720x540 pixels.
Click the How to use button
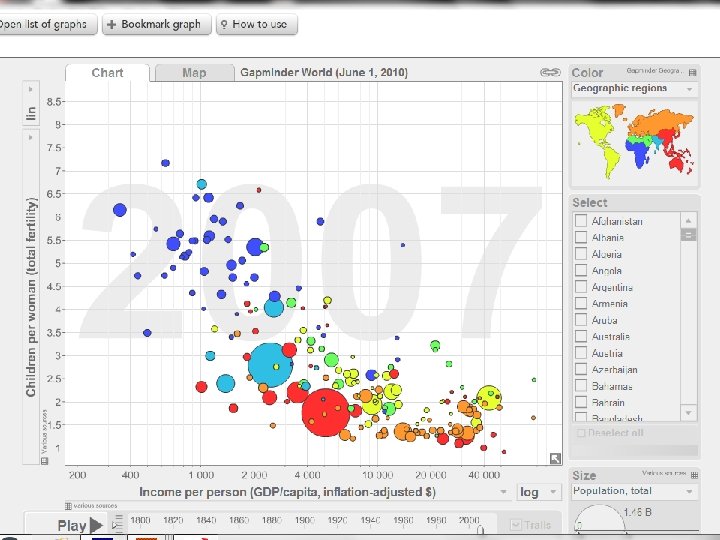257,24
